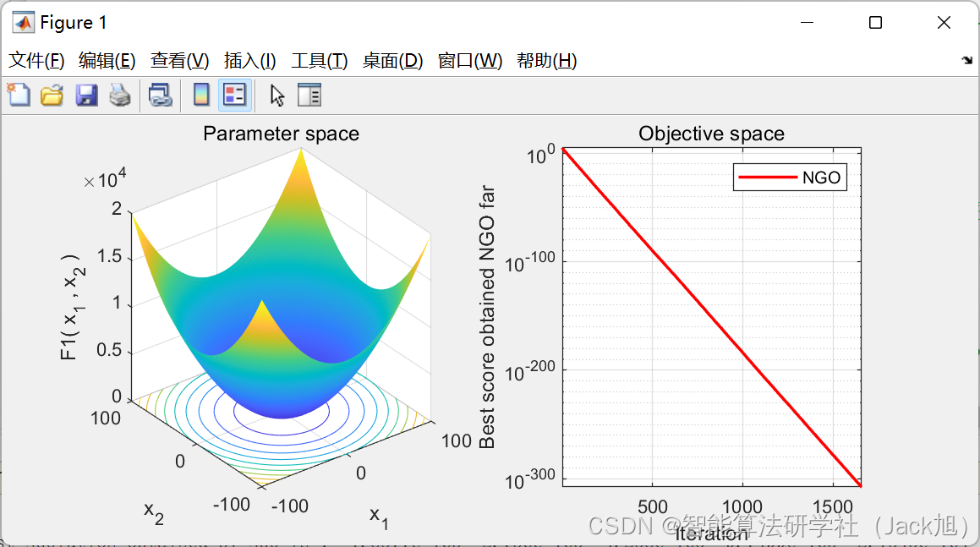Open the 查看(V) menu
The height and width of the screenshot is (547, 980).
click(179, 61)
